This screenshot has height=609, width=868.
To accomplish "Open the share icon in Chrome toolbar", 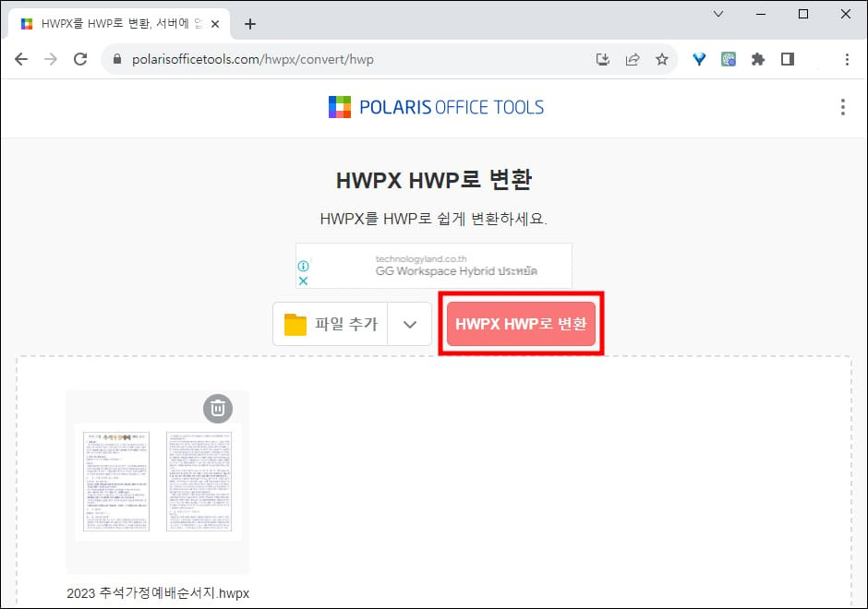I will (x=633, y=58).
